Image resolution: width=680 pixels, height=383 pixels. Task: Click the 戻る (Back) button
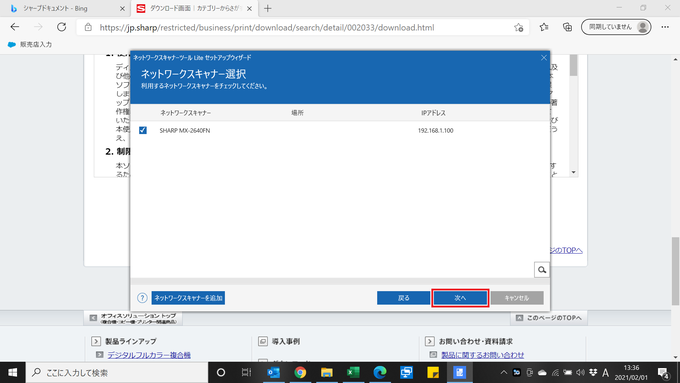point(403,298)
